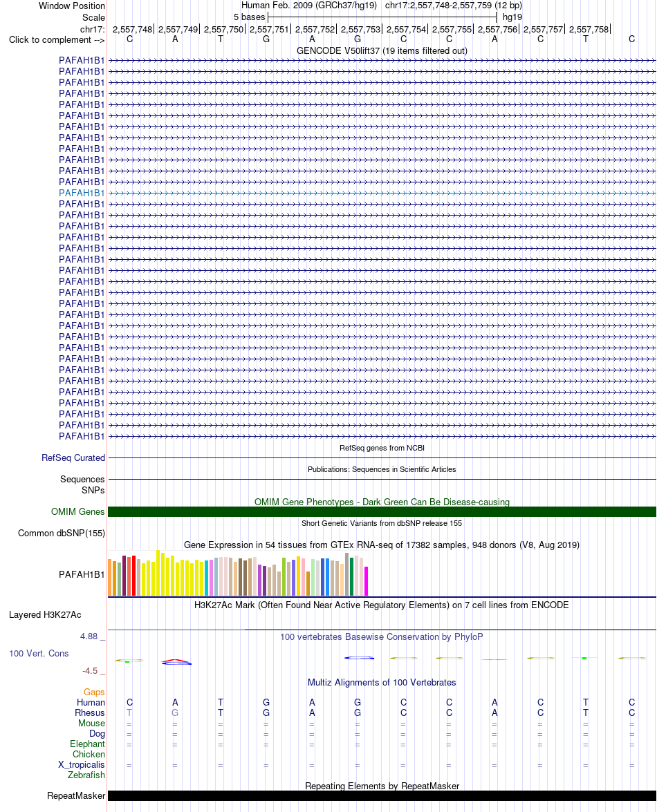Open '100 vertebrates Basewise Conservation by PhyloP' title
The image size is (657, 812).
click(382, 637)
